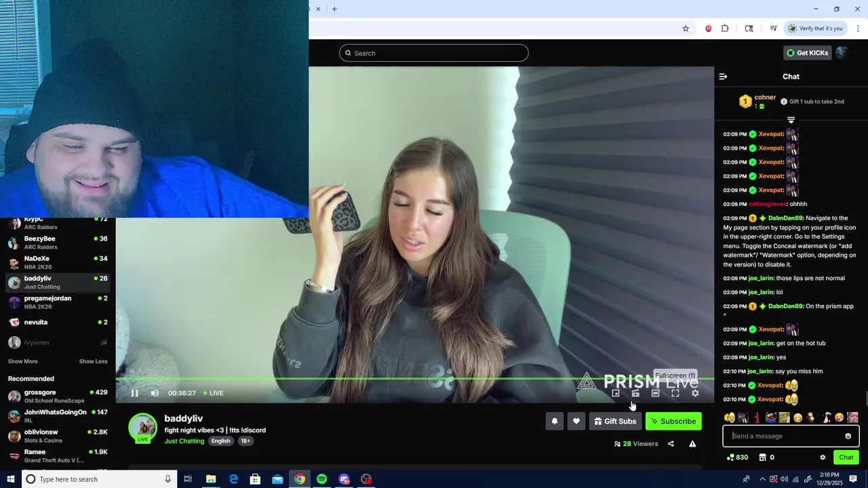
Task: Enter fullscreen mode on the video
Action: tap(675, 393)
